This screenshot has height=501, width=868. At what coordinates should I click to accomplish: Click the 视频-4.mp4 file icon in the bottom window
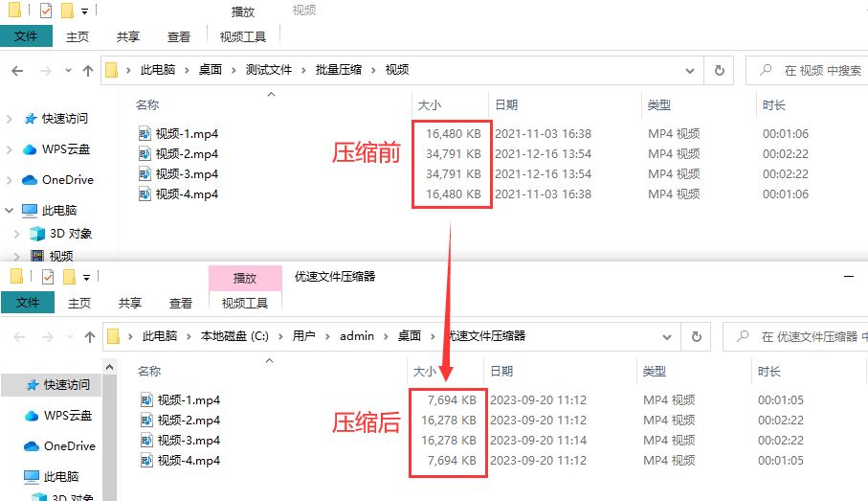pyautogui.click(x=146, y=460)
